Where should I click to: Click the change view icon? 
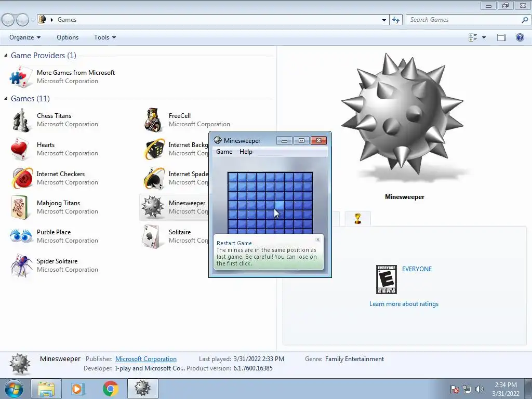[473, 37]
